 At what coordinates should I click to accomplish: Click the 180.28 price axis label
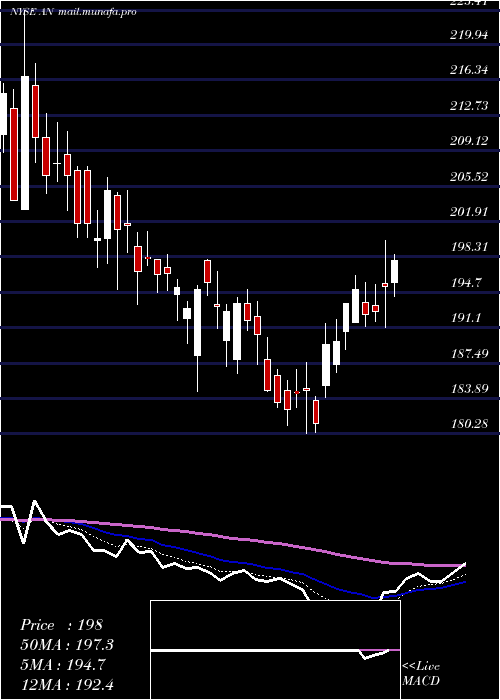coord(469,424)
